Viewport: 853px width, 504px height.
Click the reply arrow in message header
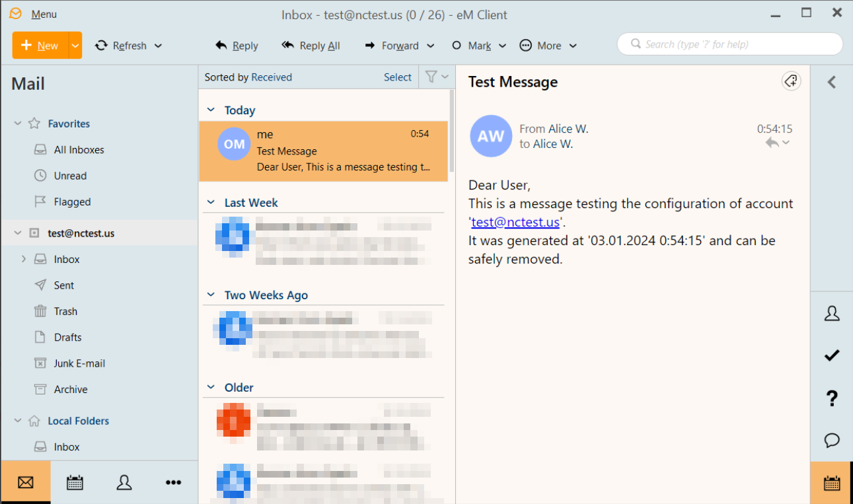772,143
